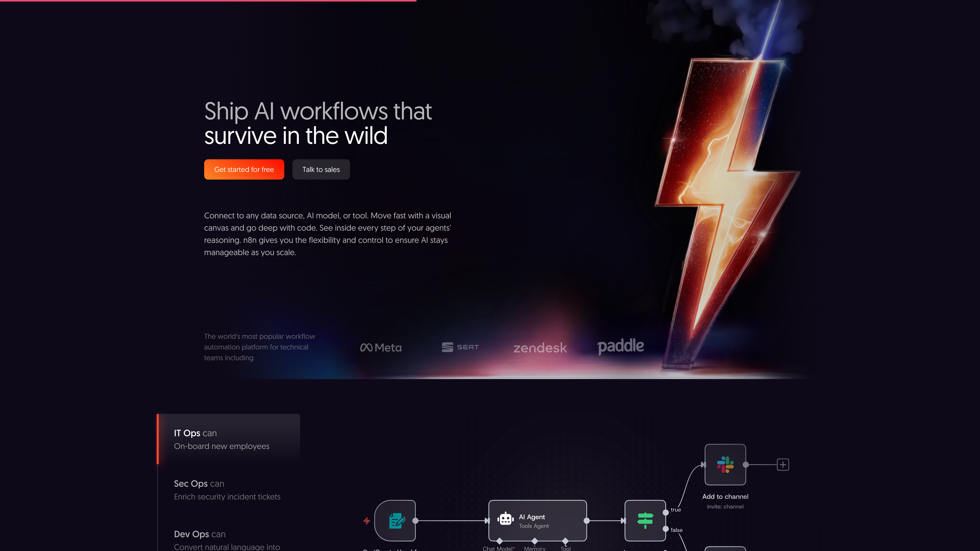Click the green signpost If node
980x551 pixels.
click(645, 521)
